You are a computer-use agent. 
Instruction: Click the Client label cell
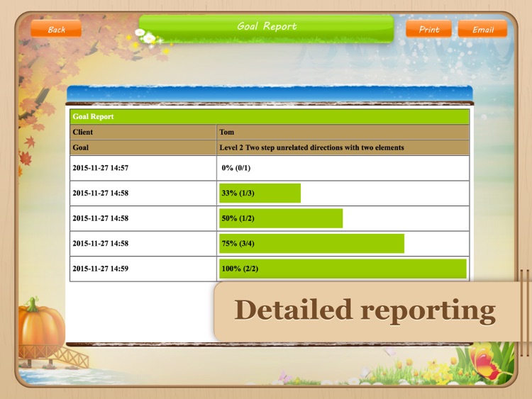click(143, 133)
